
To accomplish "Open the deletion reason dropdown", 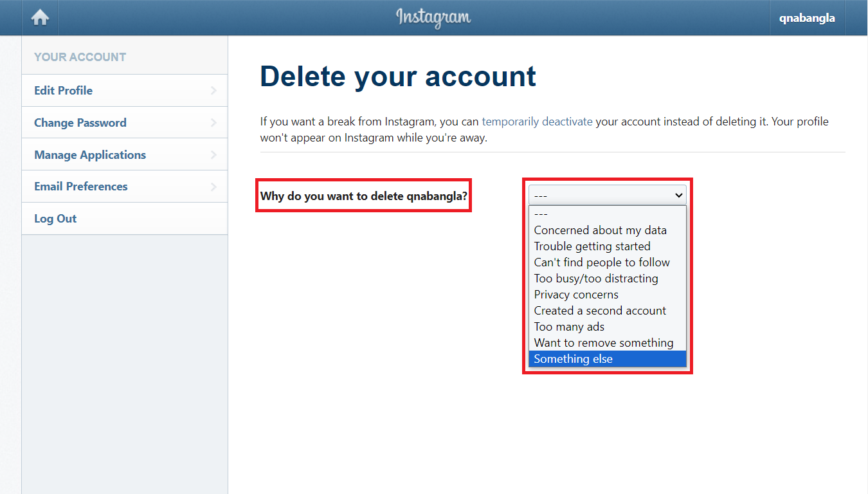I will point(606,195).
